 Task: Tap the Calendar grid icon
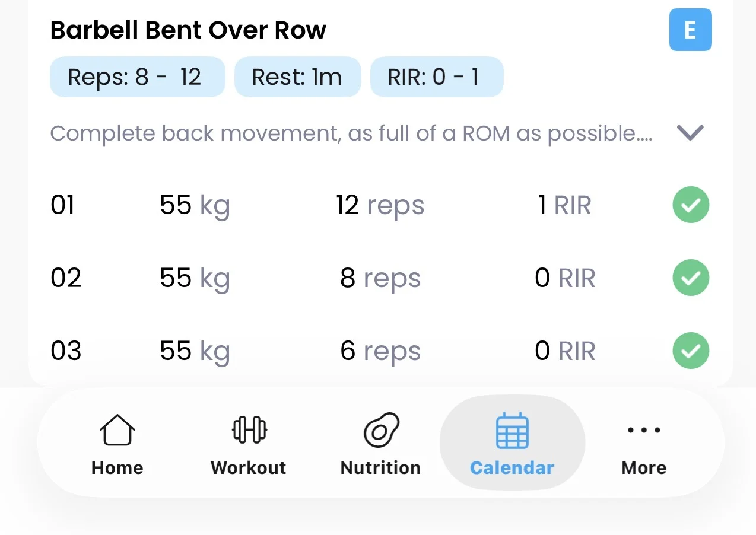(512, 431)
